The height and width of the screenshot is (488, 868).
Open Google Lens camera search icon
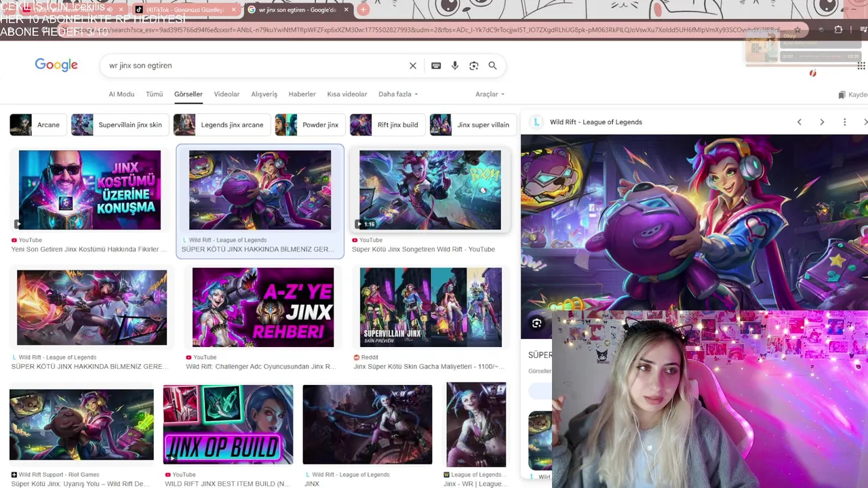point(474,66)
